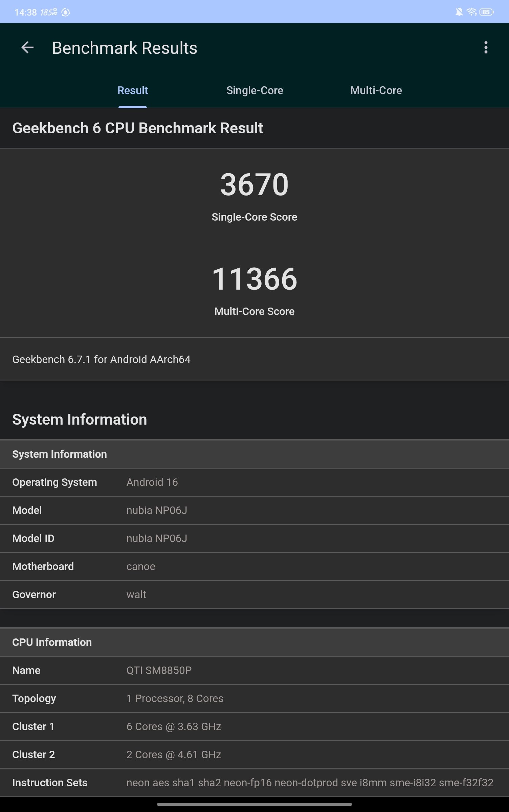Switch to the Multi-Core tab
509x812 pixels.
[x=376, y=91]
